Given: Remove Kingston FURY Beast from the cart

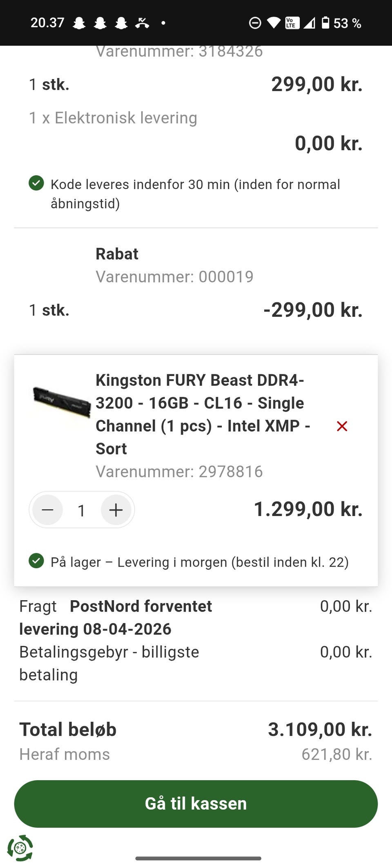Looking at the screenshot, I should pos(342,426).
